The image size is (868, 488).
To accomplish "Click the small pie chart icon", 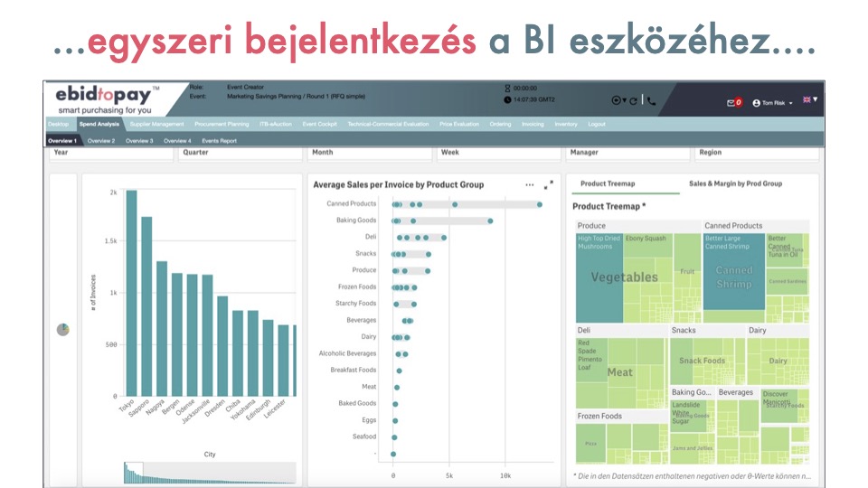I will [62, 330].
